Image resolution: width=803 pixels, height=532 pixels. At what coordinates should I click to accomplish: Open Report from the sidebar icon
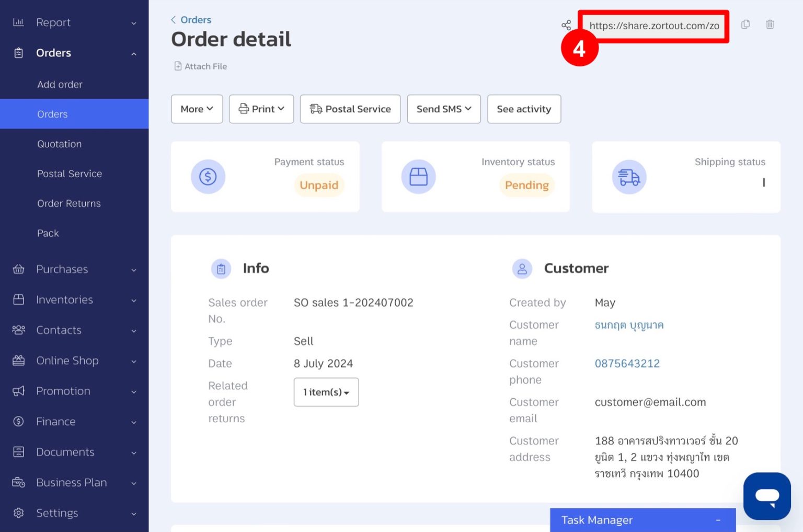point(19,22)
